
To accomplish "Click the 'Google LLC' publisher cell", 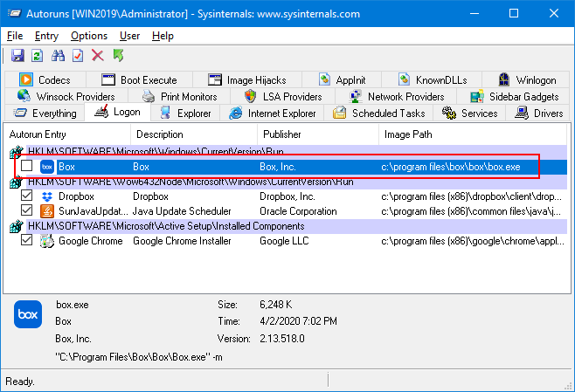I will pyautogui.click(x=284, y=241).
